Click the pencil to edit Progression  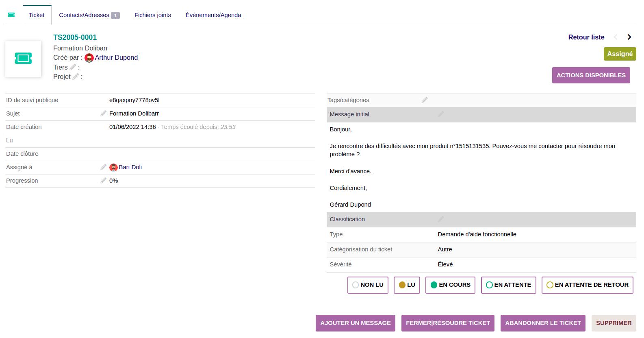104,181
